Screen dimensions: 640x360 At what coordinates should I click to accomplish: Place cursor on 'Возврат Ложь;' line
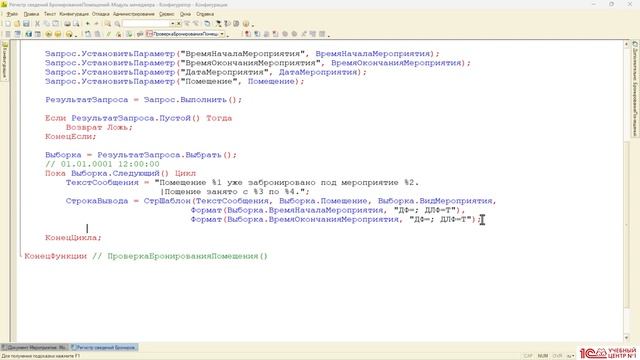pos(99,127)
